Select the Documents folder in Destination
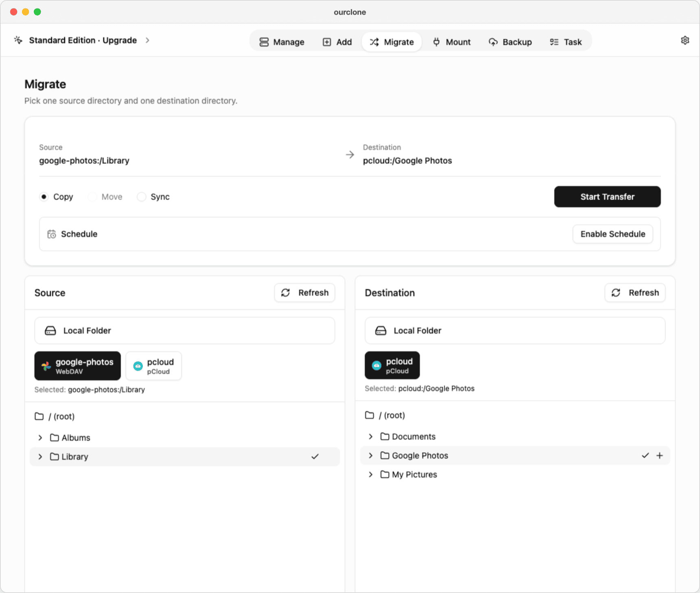Screen dimensions: 700x593 (x=515, y=437)
